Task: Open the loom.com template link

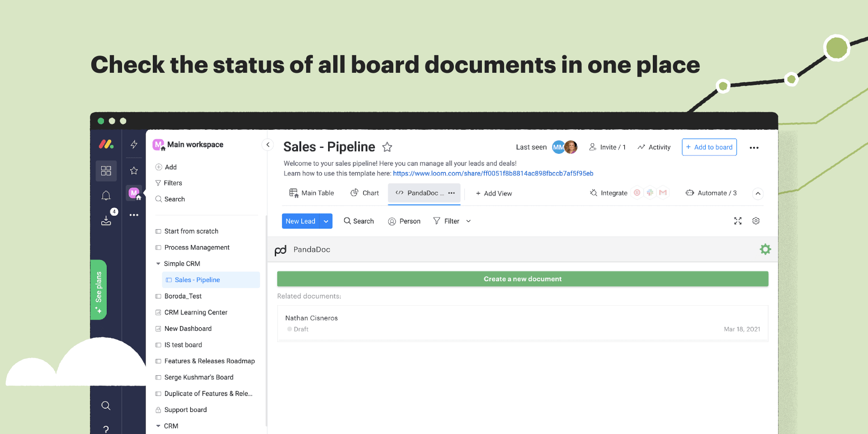Action: (493, 174)
